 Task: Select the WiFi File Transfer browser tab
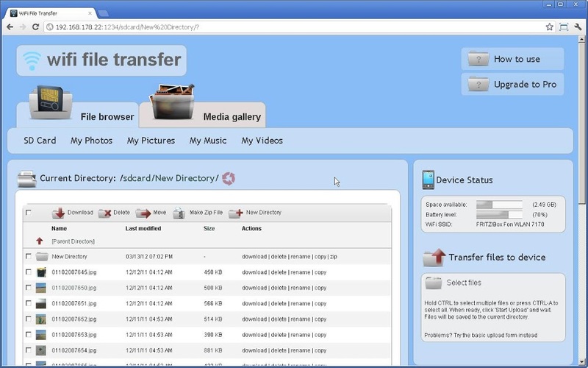pos(51,13)
